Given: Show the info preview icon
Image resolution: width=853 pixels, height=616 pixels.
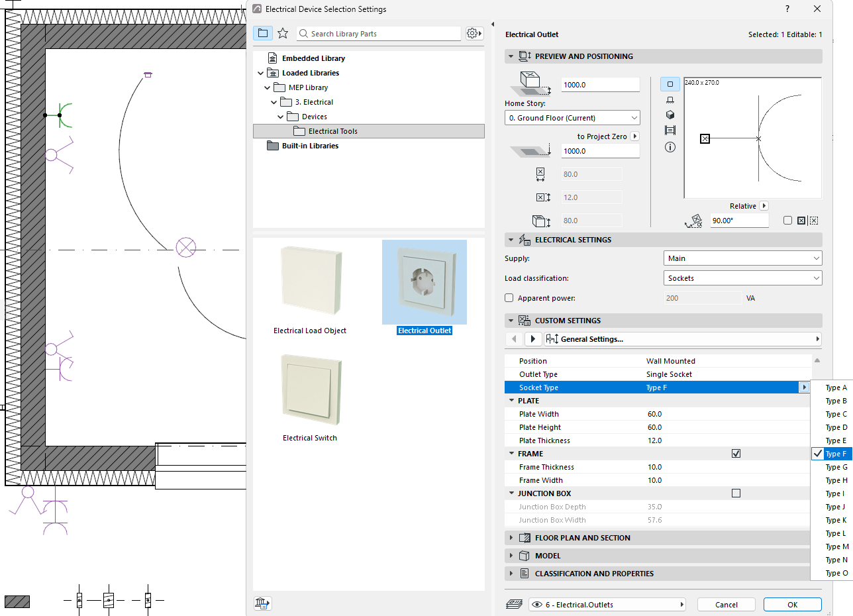Looking at the screenshot, I should (x=670, y=147).
